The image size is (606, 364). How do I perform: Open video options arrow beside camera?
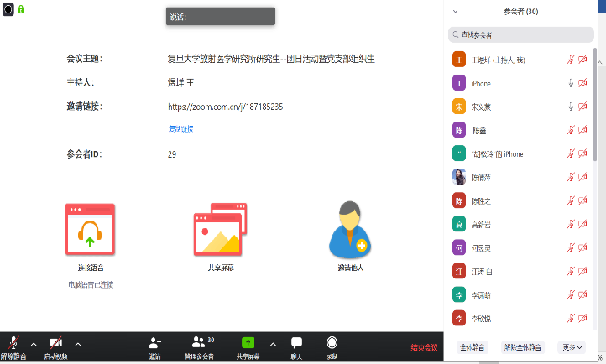click(x=78, y=343)
